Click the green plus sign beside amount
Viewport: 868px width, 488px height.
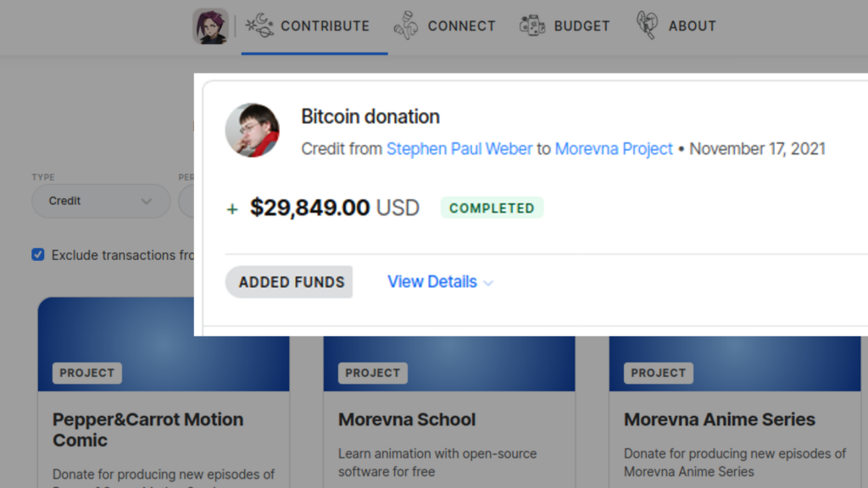pos(232,209)
